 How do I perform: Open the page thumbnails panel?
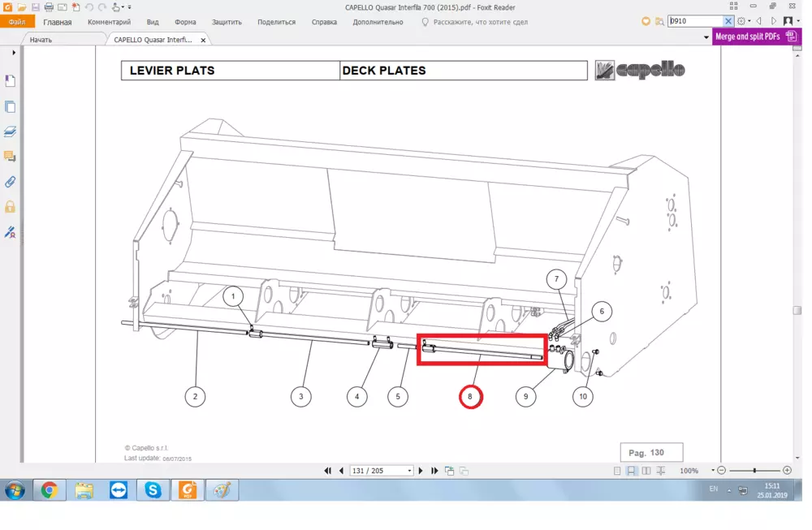click(x=11, y=106)
